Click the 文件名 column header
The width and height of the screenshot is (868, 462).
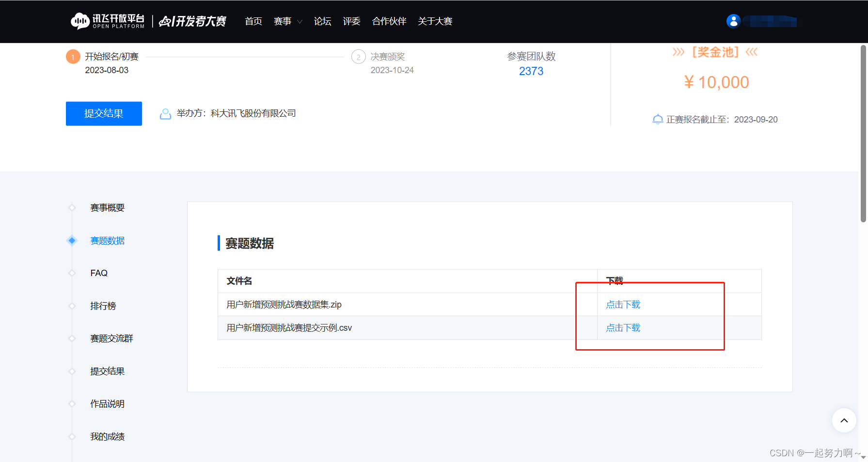coord(239,281)
